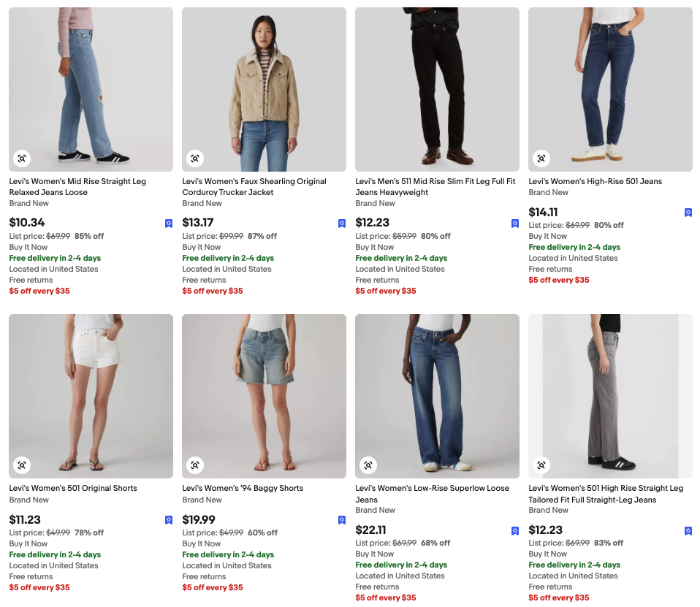Open Levi's Women's 501 Original Shorts title link
This screenshot has height=607, width=700.
tap(73, 488)
